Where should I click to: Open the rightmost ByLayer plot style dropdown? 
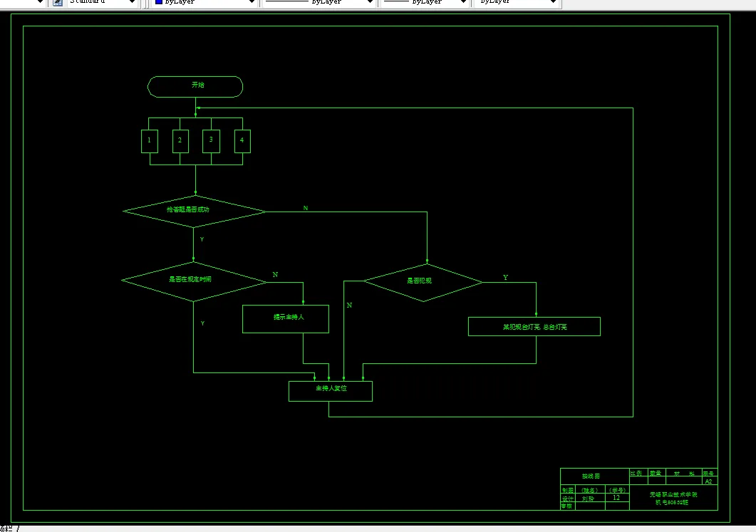tap(517, 2)
